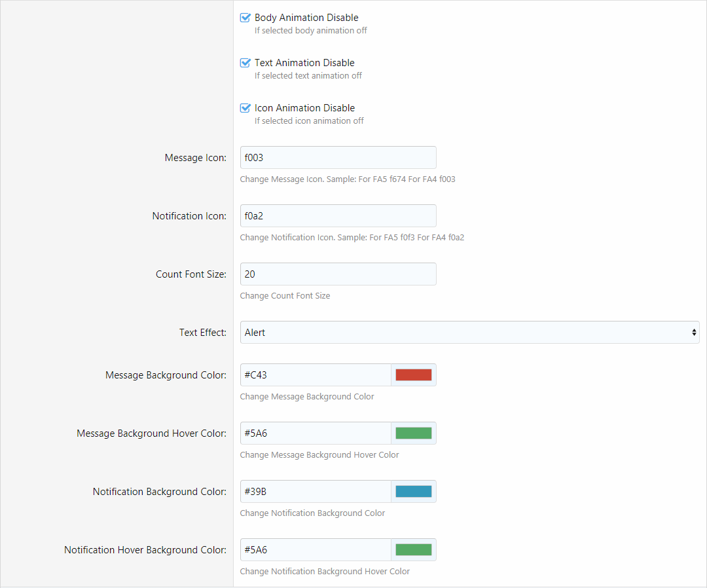Uncheck Body Animation Disable checkbox

tap(245, 18)
